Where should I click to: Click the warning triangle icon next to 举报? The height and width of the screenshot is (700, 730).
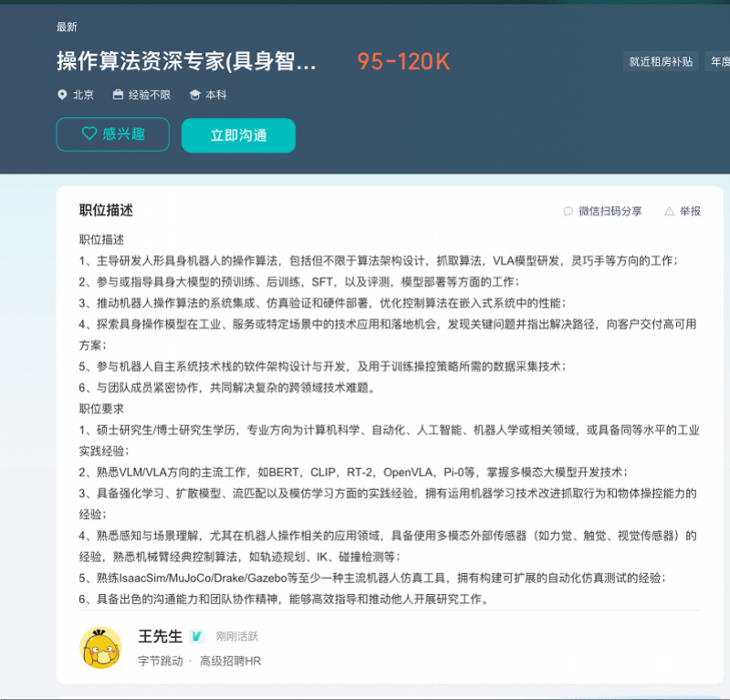point(669,211)
